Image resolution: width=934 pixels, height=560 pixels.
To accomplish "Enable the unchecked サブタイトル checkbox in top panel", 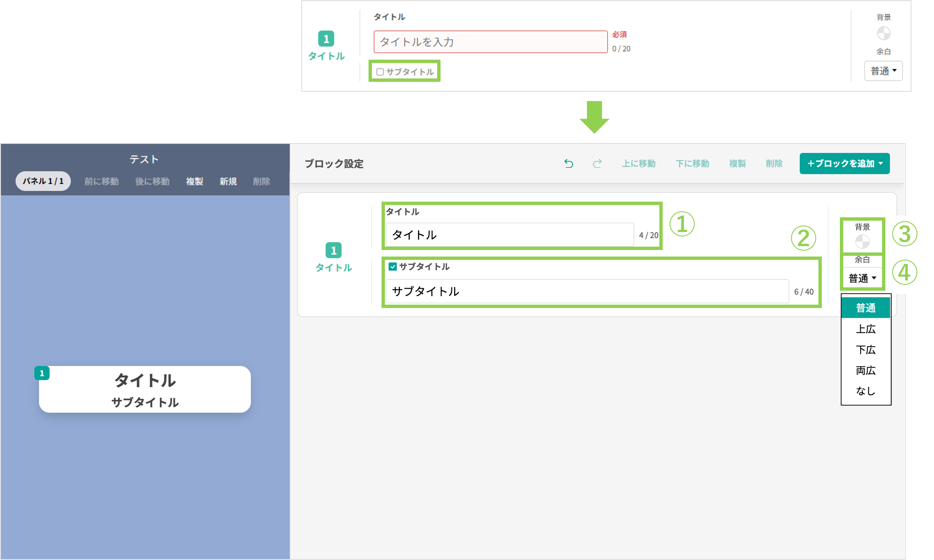I will [x=380, y=72].
